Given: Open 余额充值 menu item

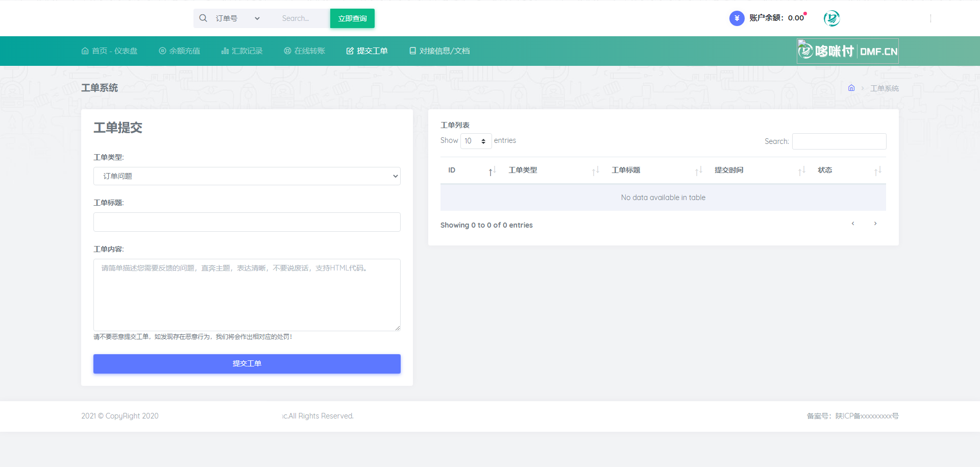Looking at the screenshot, I should [x=180, y=51].
